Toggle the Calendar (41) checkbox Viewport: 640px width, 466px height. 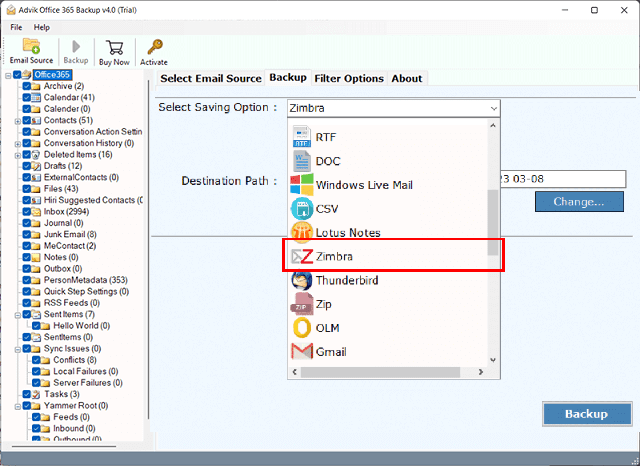pos(27,98)
